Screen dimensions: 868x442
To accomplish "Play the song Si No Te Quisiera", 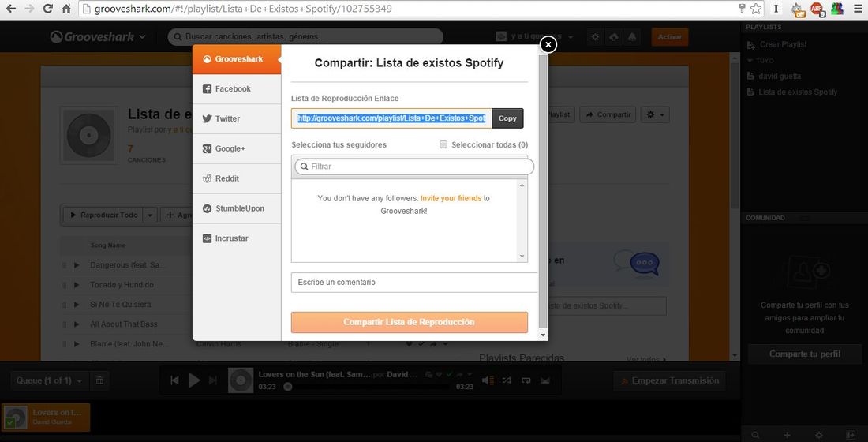I will [77, 305].
